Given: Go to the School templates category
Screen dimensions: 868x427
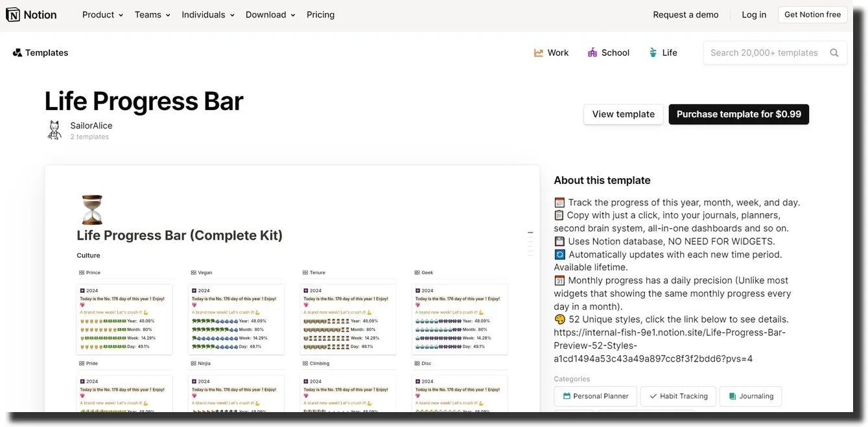Looking at the screenshot, I should pos(608,52).
